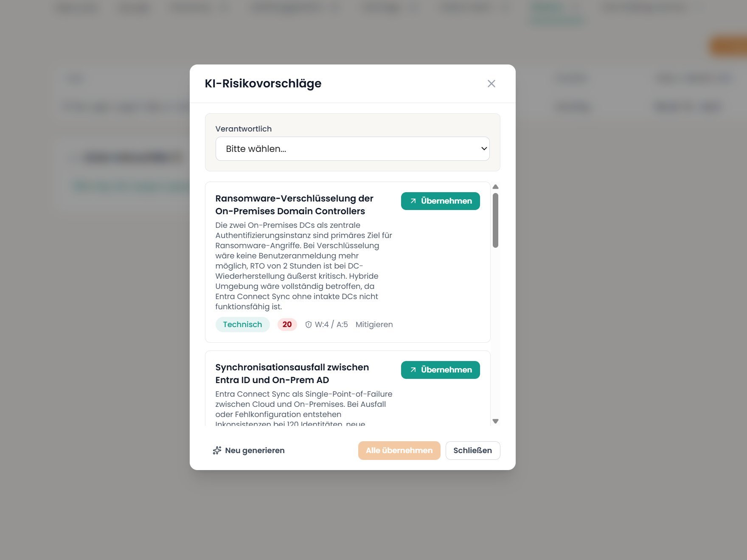Click the Technisch category badge
Image resolution: width=747 pixels, height=560 pixels.
click(x=242, y=325)
